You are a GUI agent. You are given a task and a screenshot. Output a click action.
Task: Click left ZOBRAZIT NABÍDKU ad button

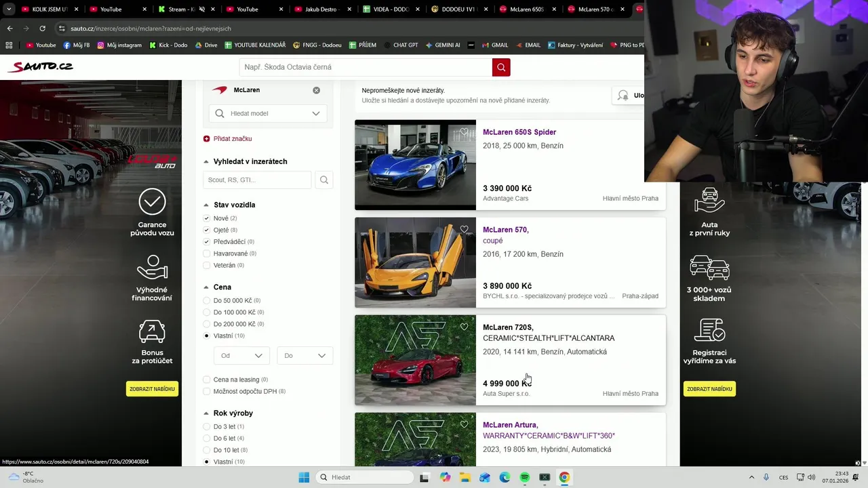[153, 389]
